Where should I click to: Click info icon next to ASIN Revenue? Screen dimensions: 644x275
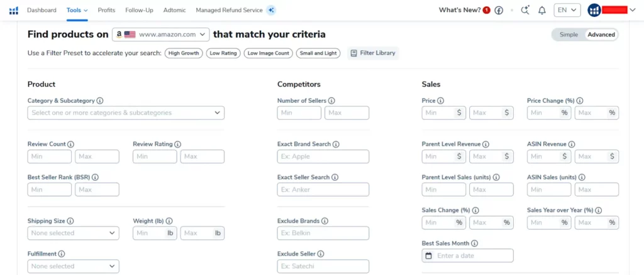click(572, 144)
